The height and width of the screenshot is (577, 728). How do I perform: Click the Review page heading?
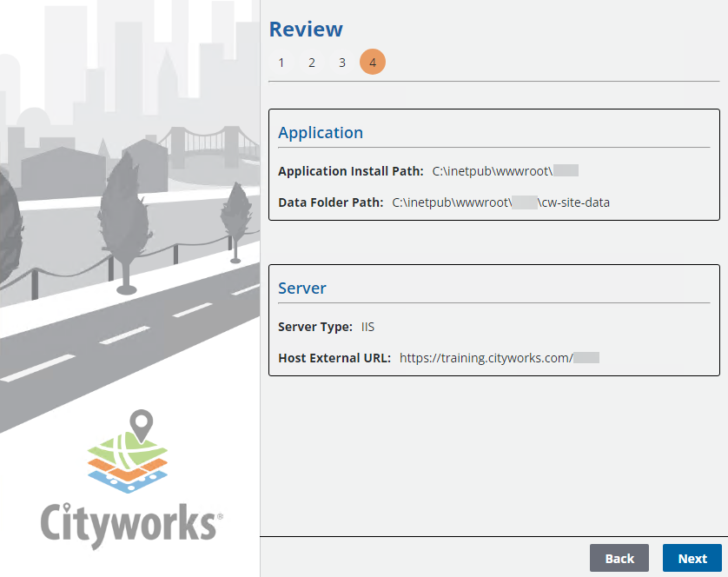click(306, 30)
